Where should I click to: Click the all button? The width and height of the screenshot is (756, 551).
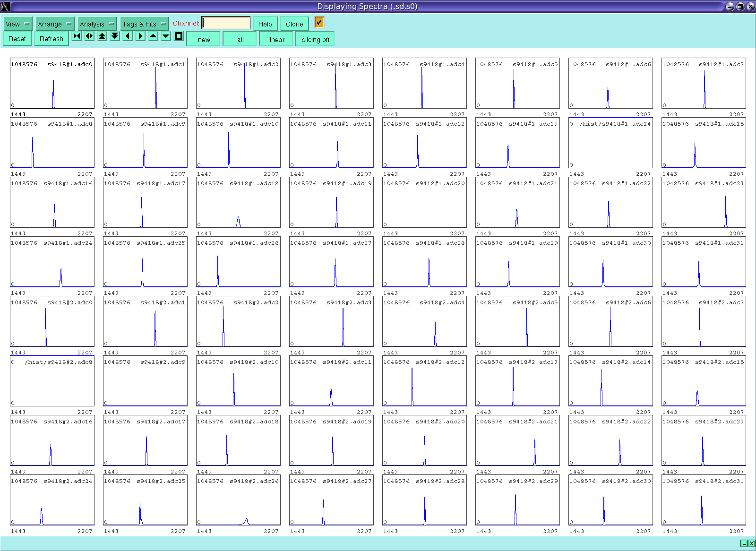pos(241,39)
